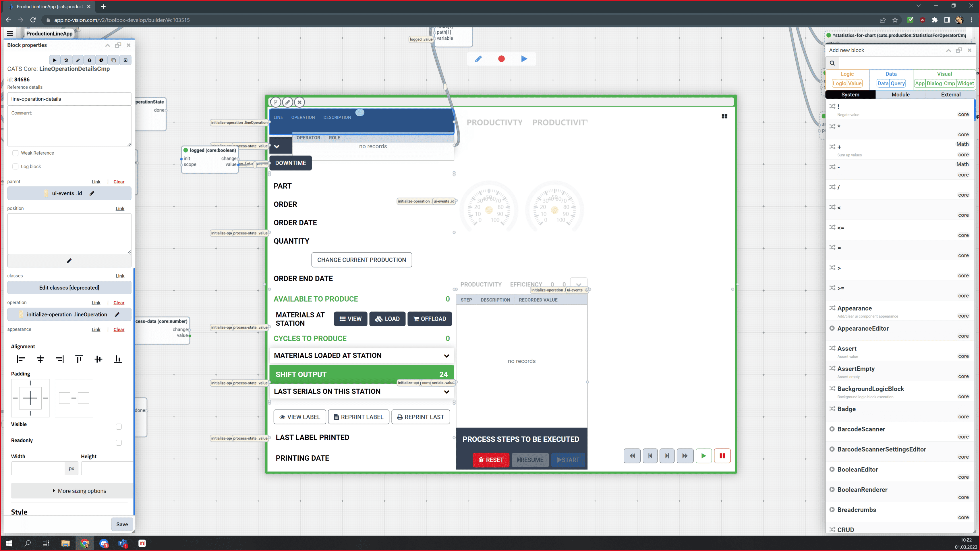
Task: Toggle the Widget category filter
Action: (x=966, y=83)
